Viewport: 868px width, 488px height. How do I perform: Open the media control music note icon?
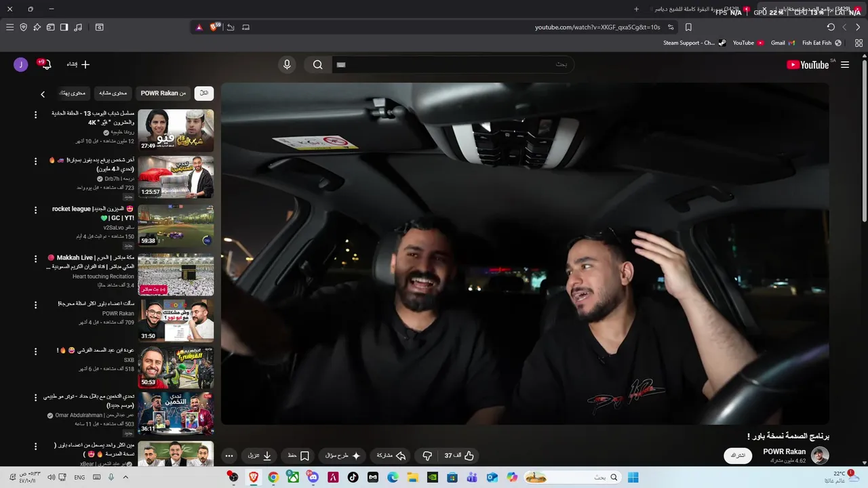pyautogui.click(x=78, y=27)
